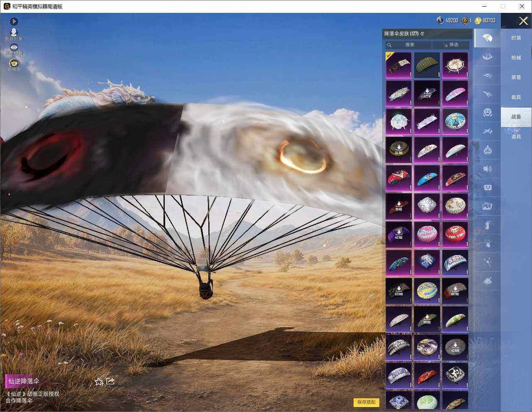This screenshot has width=532, height=412.
Task: Go to the 载具 tab
Action: (x=516, y=97)
